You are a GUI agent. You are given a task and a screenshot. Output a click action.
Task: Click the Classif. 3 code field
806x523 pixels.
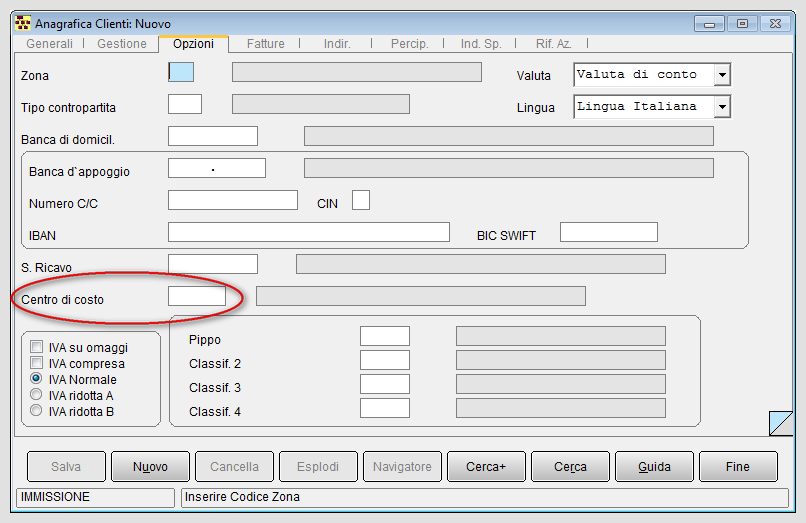tap(385, 384)
